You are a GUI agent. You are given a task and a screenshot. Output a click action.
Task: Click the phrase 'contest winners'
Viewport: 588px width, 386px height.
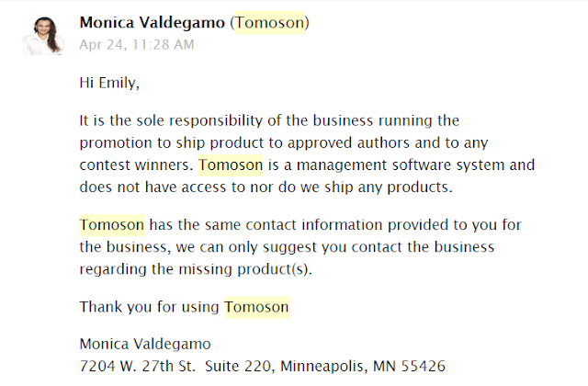[136, 165]
